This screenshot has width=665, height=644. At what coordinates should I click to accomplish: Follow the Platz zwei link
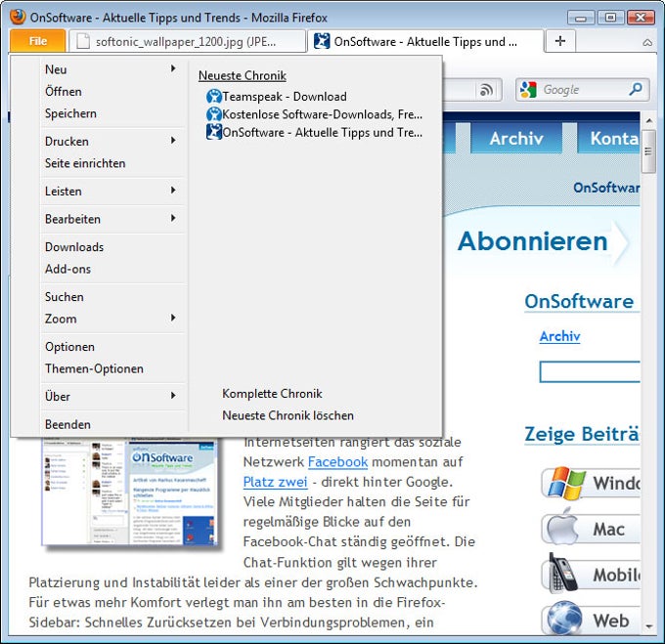pos(275,482)
